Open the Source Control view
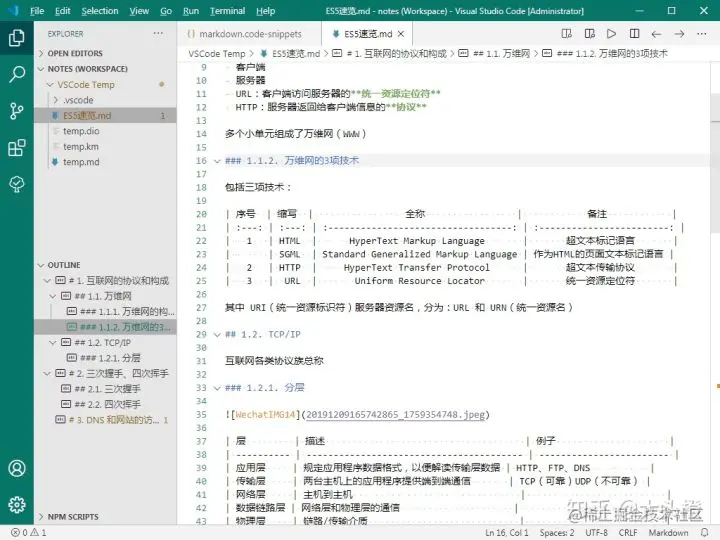This screenshot has height=540, width=720. 17,111
